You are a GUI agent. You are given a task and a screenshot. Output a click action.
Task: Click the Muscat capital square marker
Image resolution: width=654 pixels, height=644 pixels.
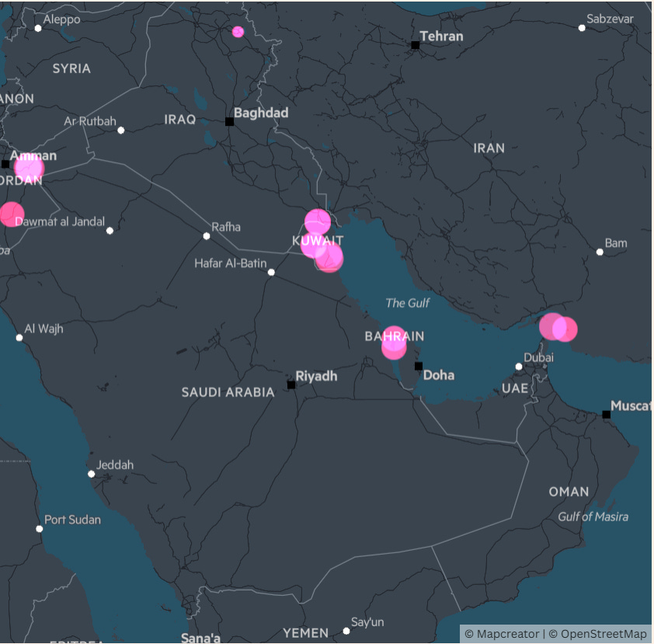(x=607, y=415)
